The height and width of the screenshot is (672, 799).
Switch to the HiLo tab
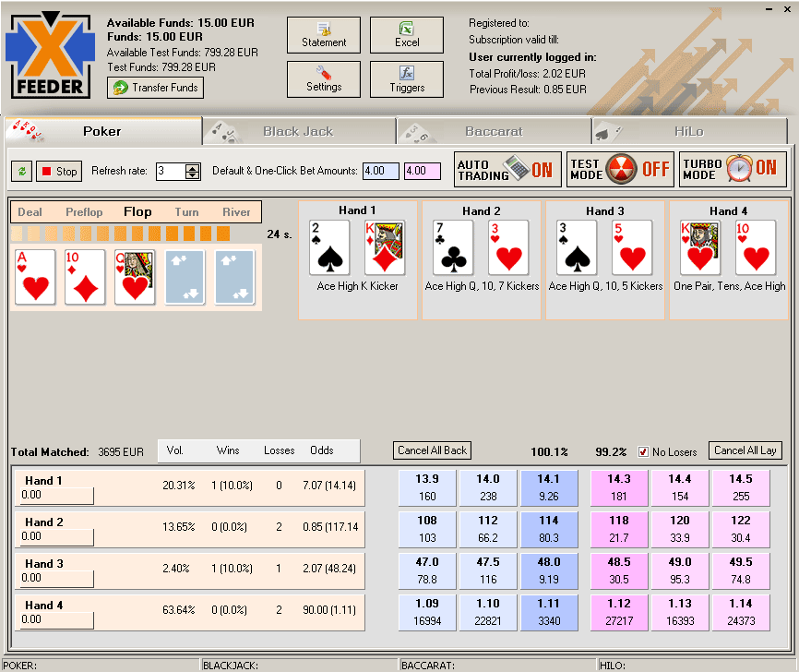689,132
